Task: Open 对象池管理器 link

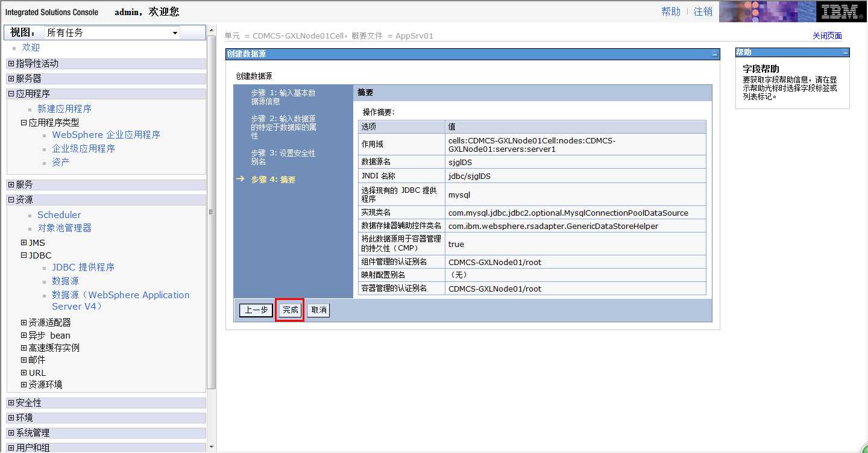Action: [64, 228]
